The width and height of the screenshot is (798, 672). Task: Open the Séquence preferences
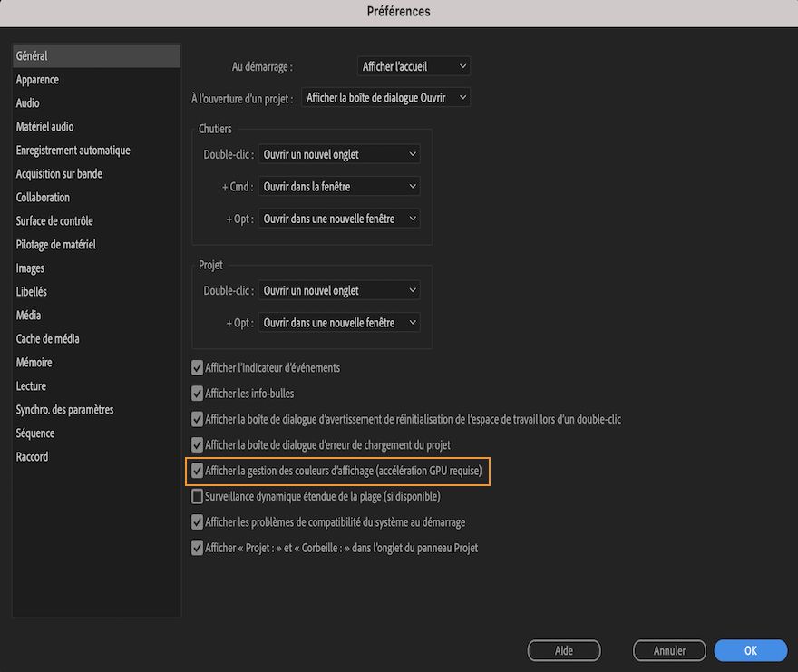[35, 433]
